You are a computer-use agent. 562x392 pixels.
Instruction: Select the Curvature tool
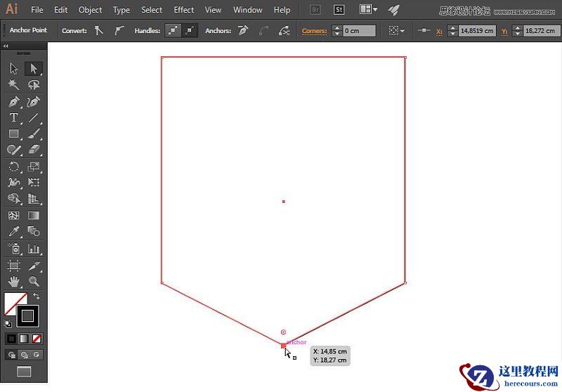click(34, 102)
